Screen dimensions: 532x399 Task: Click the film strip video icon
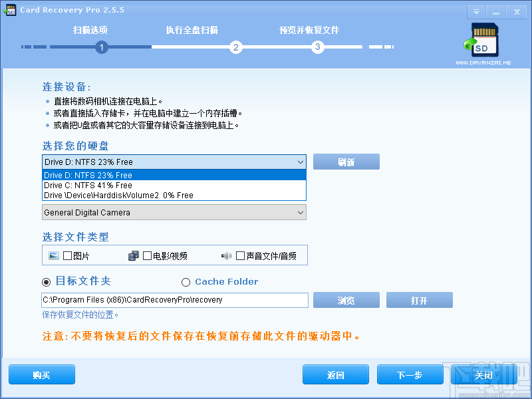tap(134, 255)
